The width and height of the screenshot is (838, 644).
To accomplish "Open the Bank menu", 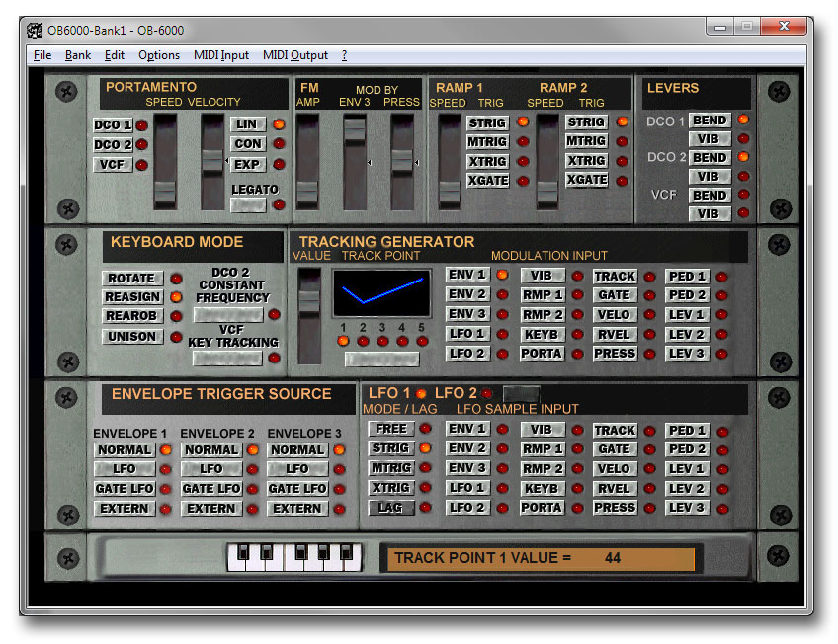I will pyautogui.click(x=78, y=55).
